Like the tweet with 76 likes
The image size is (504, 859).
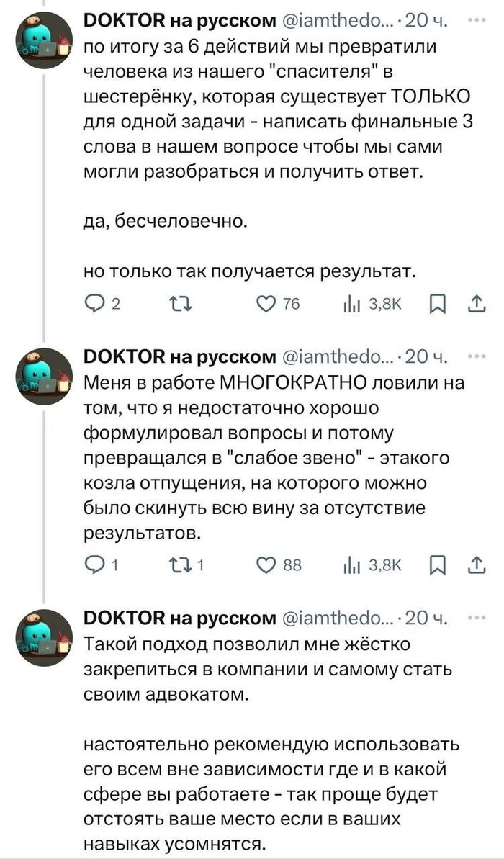point(267,305)
